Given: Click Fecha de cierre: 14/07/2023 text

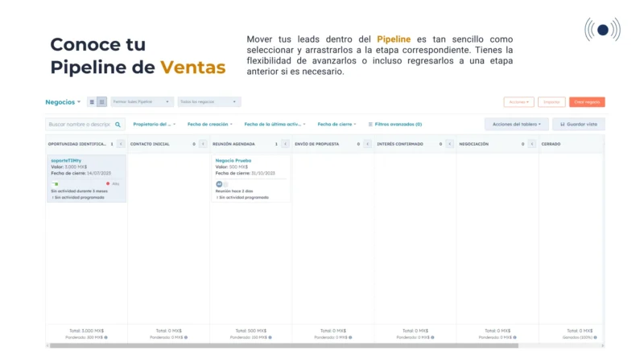Looking at the screenshot, I should pyautogui.click(x=81, y=173).
